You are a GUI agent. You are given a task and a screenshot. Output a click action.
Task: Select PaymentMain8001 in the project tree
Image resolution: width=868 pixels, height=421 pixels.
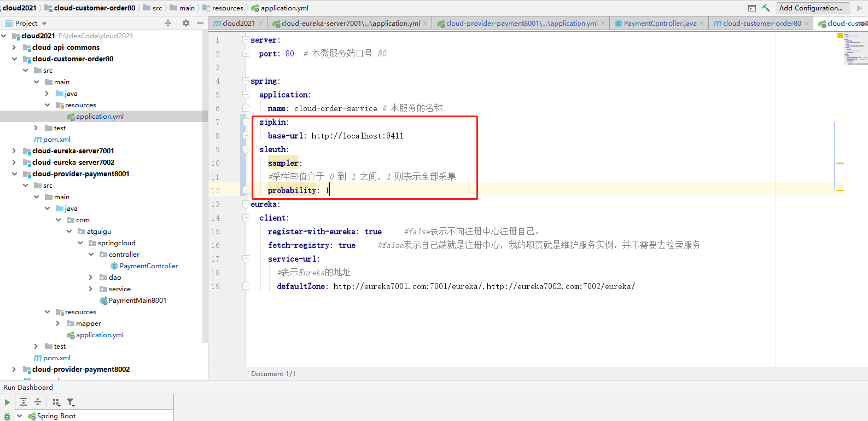coord(137,301)
